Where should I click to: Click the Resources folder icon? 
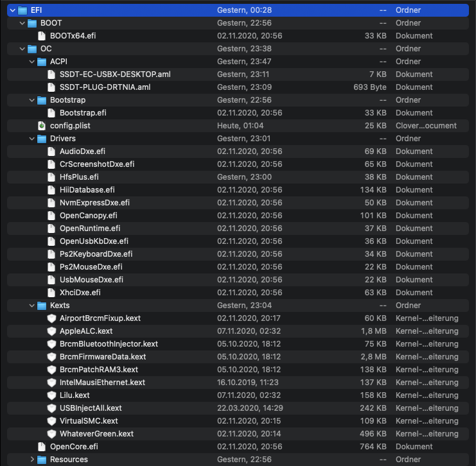pos(42,460)
